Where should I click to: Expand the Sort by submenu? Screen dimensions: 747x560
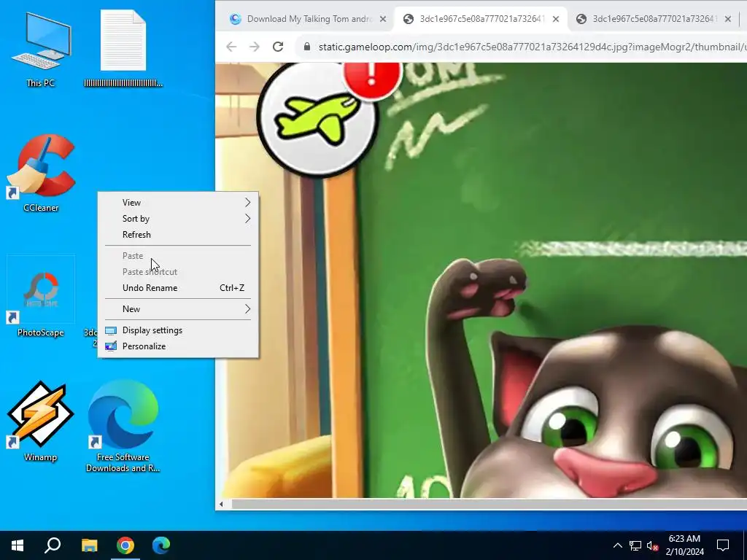[178, 219]
